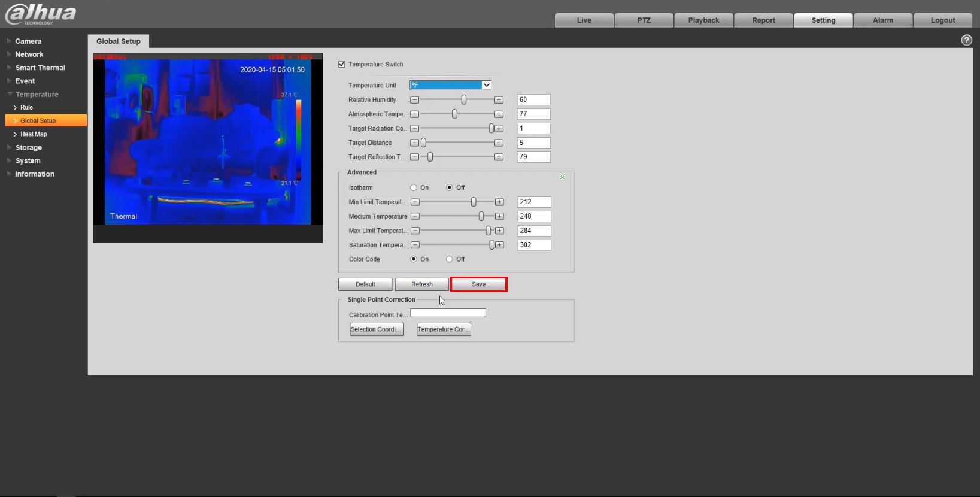Decrease Saturation Temperature using minus icon
980x497 pixels.
pos(415,246)
